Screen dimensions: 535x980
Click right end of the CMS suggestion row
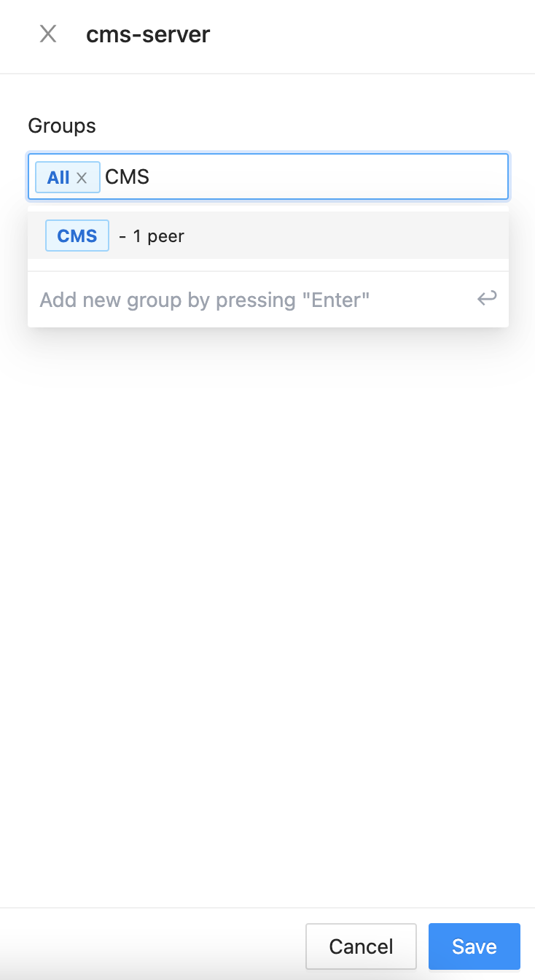click(466, 236)
